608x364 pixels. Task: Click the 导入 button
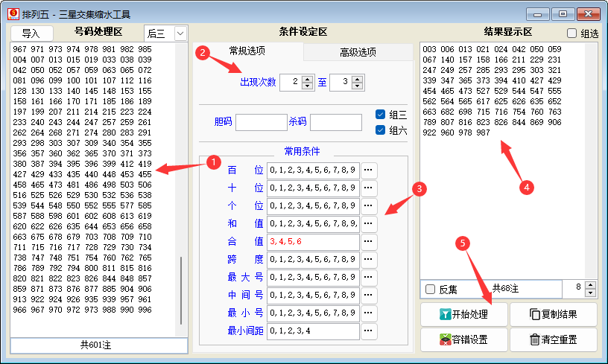point(31,33)
